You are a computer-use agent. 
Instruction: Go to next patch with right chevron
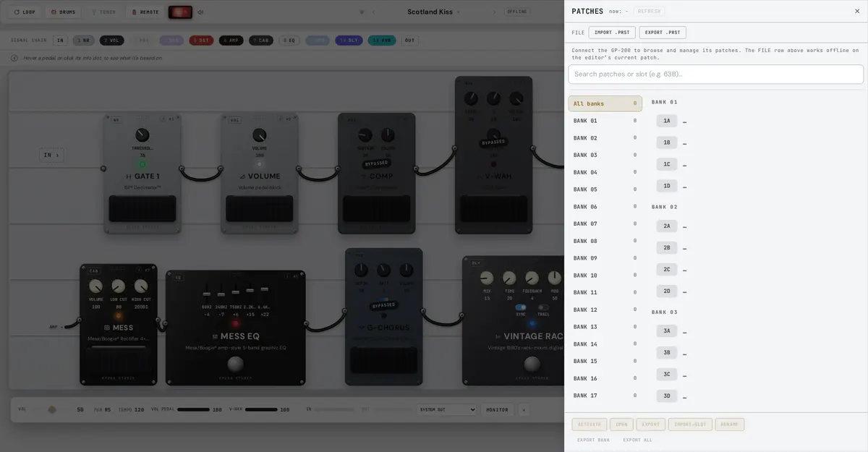495,12
